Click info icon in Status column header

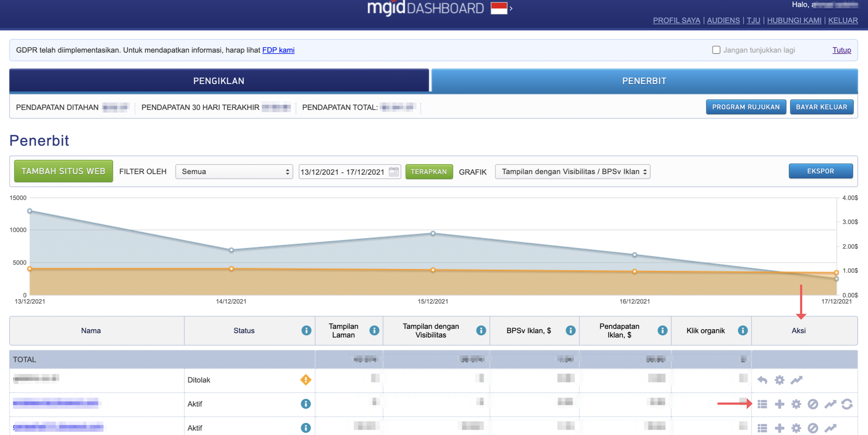coord(306,331)
